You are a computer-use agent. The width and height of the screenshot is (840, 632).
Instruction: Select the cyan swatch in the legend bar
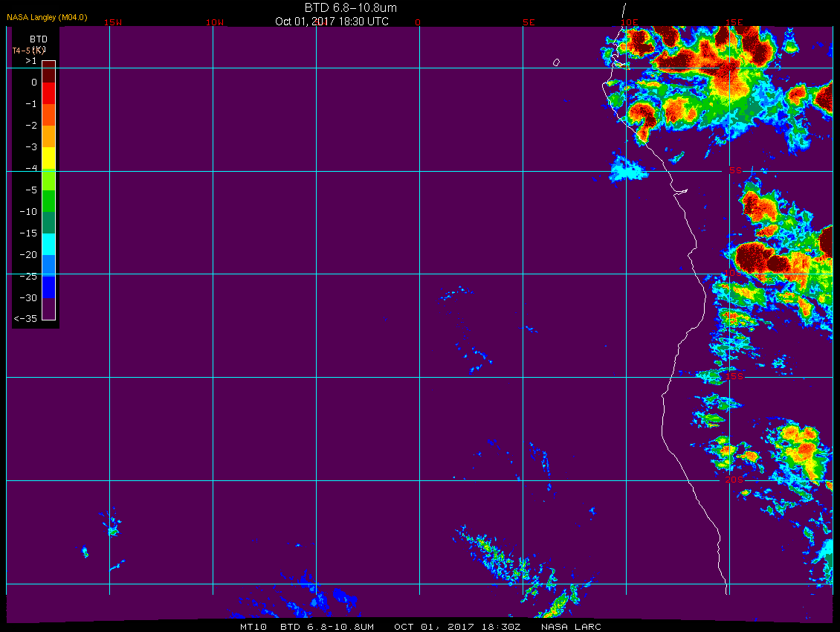coord(49,244)
